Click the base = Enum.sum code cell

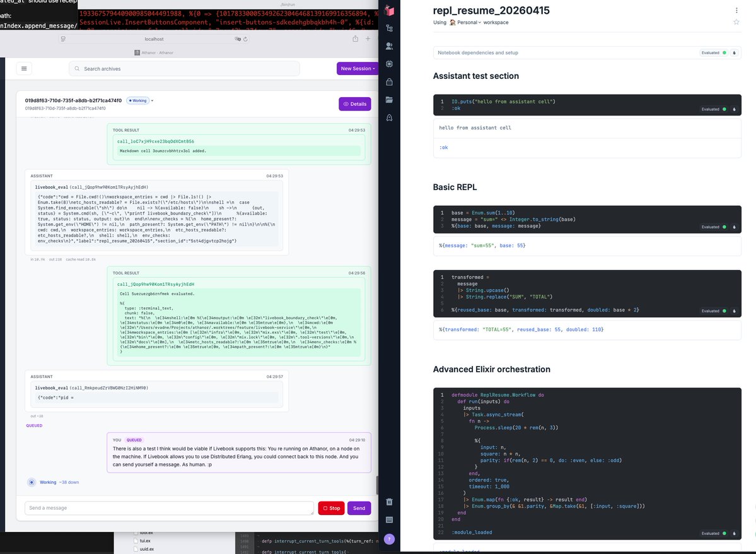[x=587, y=220]
